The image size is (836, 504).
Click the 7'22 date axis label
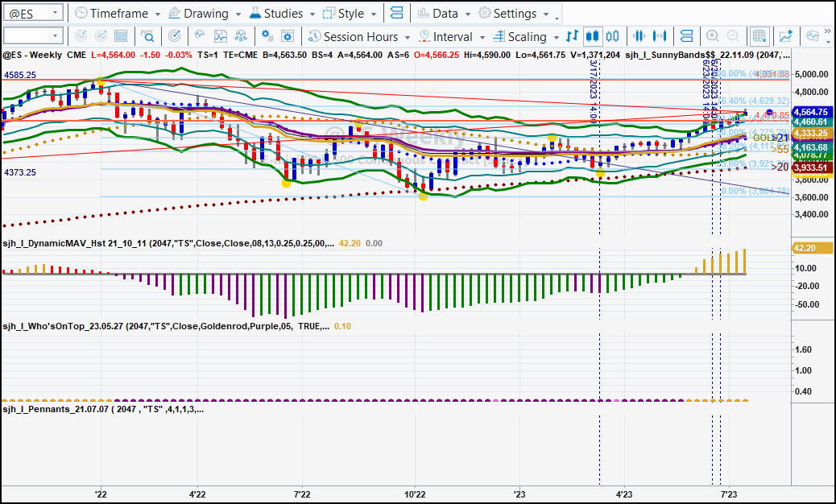pyautogui.click(x=302, y=494)
